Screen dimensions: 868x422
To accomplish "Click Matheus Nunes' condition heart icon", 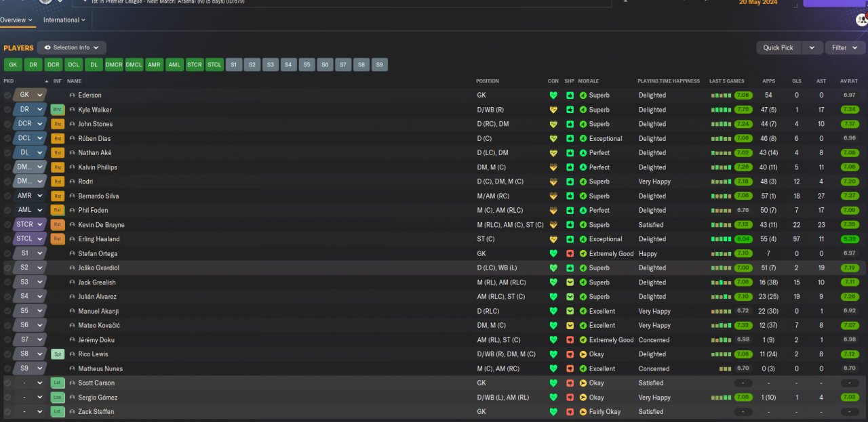I will tap(553, 368).
